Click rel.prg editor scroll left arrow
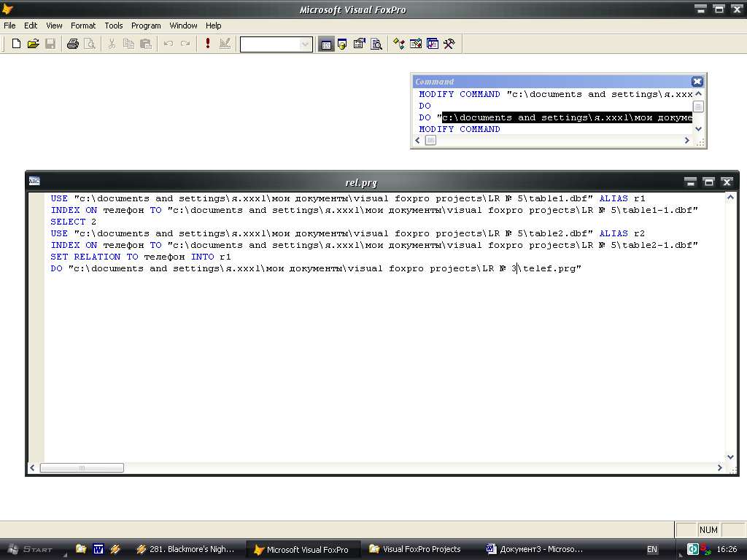747x560 pixels. (x=32, y=468)
